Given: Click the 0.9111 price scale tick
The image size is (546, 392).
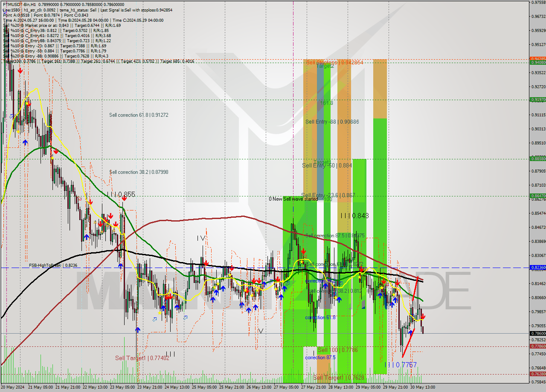Looking at the screenshot, I should (538, 115).
